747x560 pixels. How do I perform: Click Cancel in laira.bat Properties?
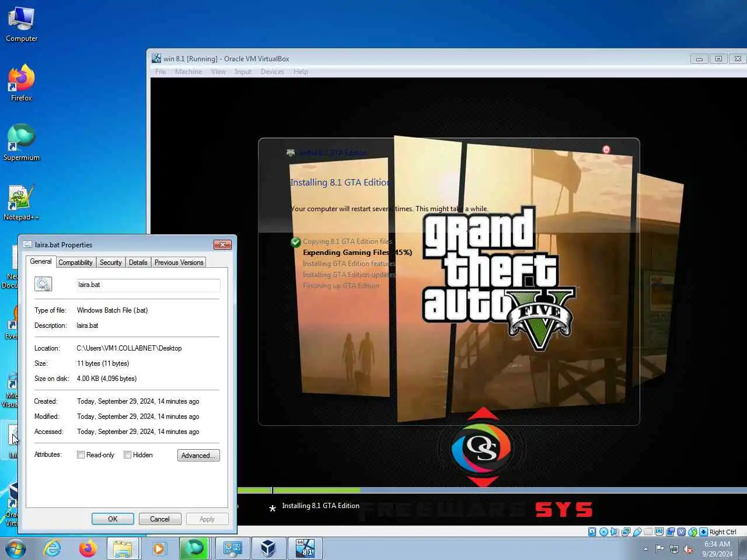click(x=160, y=519)
